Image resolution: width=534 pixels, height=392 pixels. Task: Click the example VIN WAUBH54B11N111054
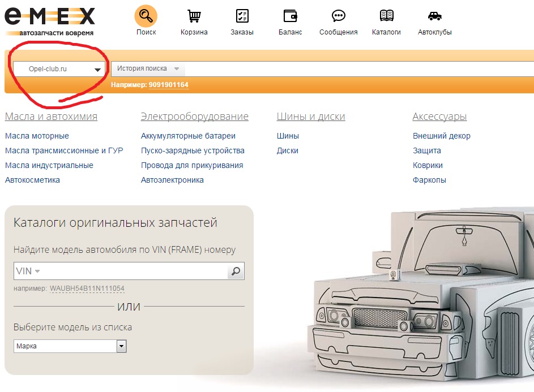[x=87, y=288]
